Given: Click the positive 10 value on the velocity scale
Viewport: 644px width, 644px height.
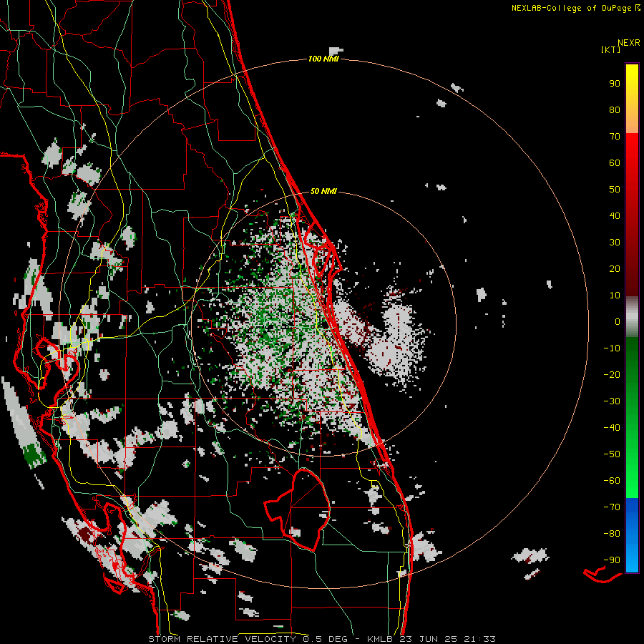Looking at the screenshot, I should tap(615, 296).
